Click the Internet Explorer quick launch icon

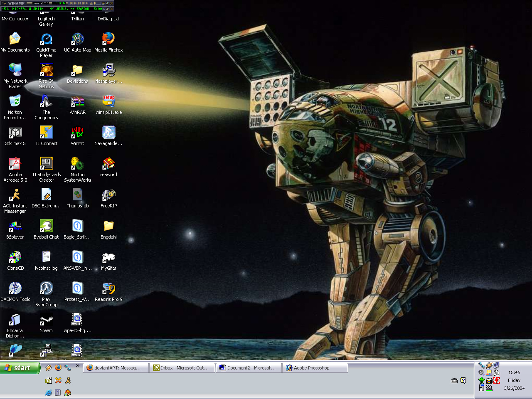coord(49,392)
